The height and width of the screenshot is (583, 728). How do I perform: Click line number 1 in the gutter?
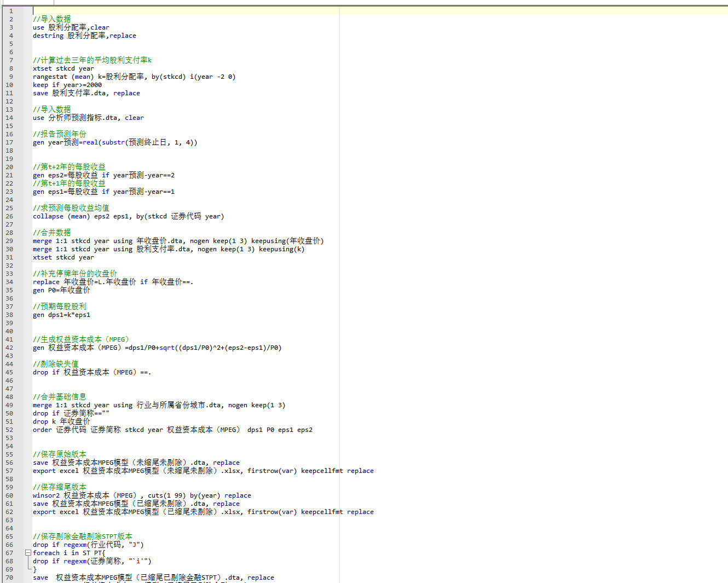[x=10, y=11]
